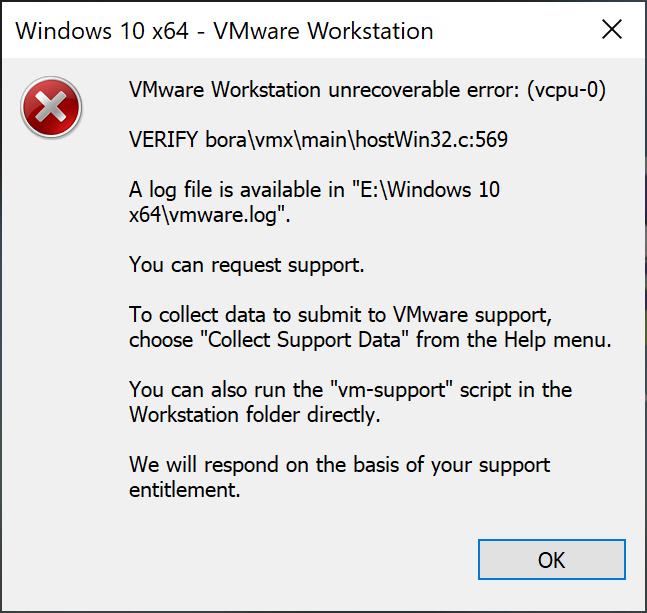Viewport: 647px width, 613px height.
Task: Click the red error X icon
Action: (51, 107)
